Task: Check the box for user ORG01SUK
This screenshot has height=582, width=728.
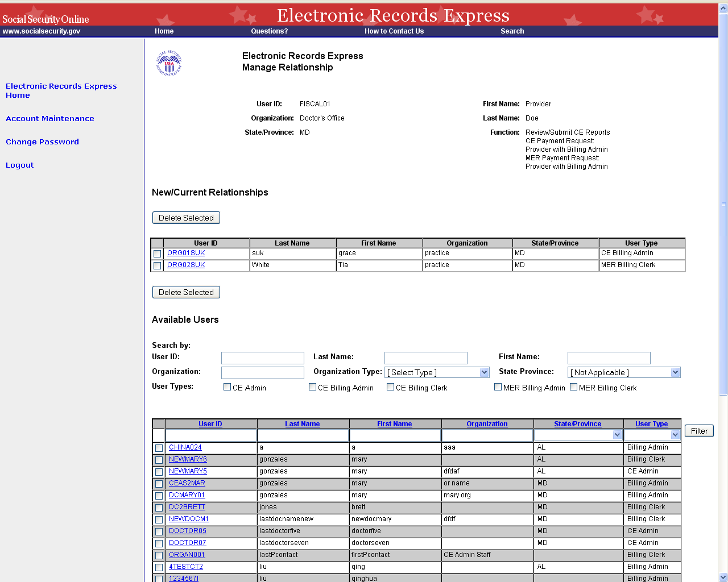Action: (158, 253)
